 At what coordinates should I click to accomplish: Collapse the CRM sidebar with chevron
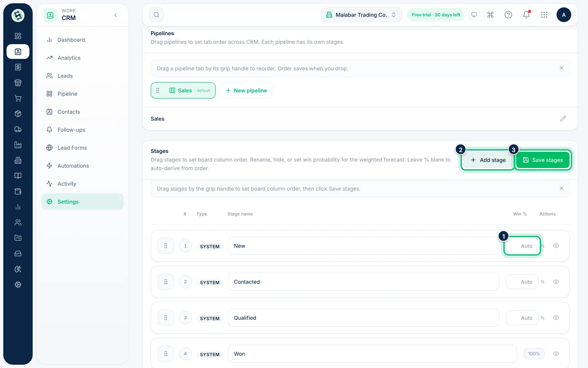[116, 15]
